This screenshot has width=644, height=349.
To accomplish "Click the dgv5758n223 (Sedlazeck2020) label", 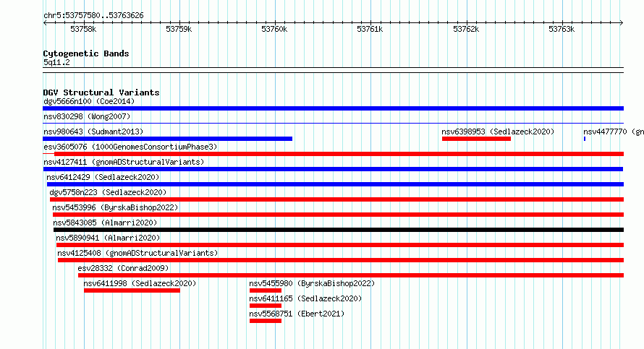I will pos(108,192).
